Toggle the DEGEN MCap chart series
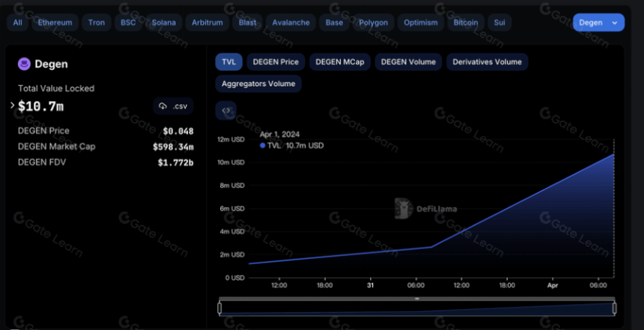644x330 pixels. tap(340, 62)
